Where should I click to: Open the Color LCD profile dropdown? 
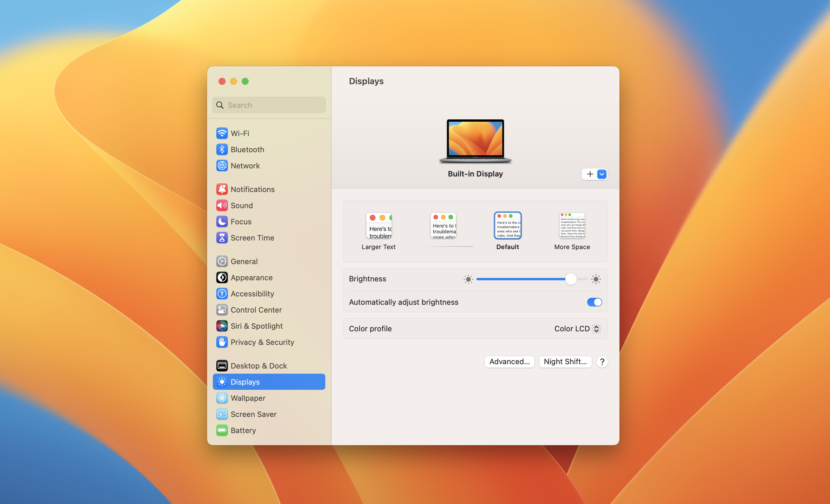click(x=577, y=329)
